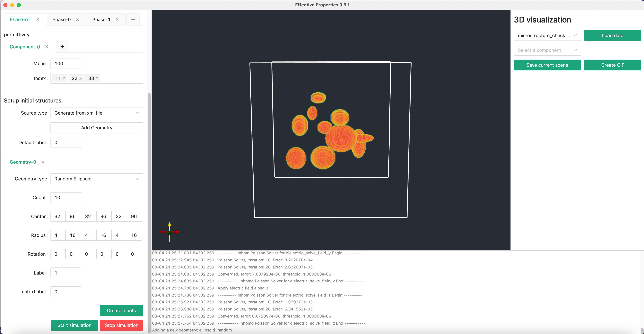Close the Phase-0 tab using X icon
The height and width of the screenshot is (334, 644).
[x=77, y=19]
